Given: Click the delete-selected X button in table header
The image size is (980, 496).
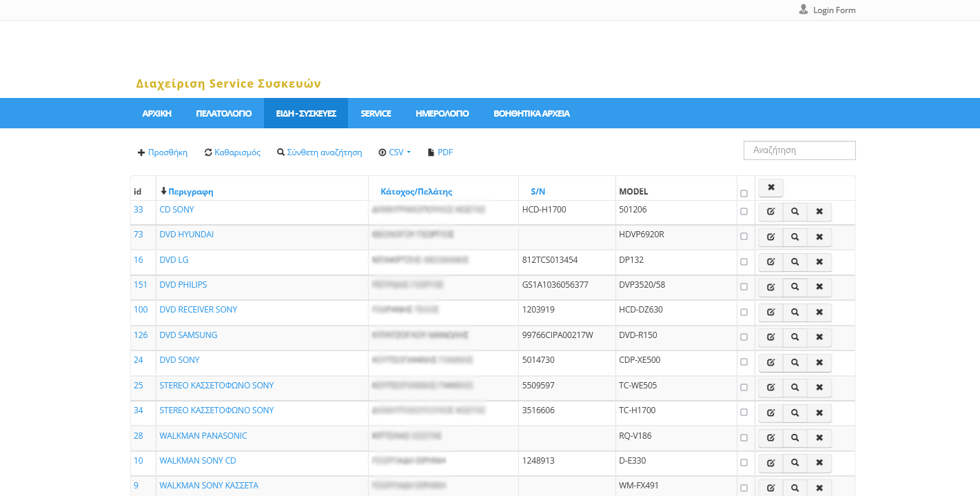Looking at the screenshot, I should tap(770, 188).
